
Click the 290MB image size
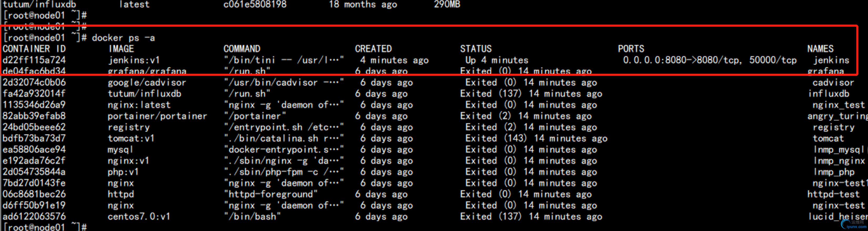pos(447,4)
